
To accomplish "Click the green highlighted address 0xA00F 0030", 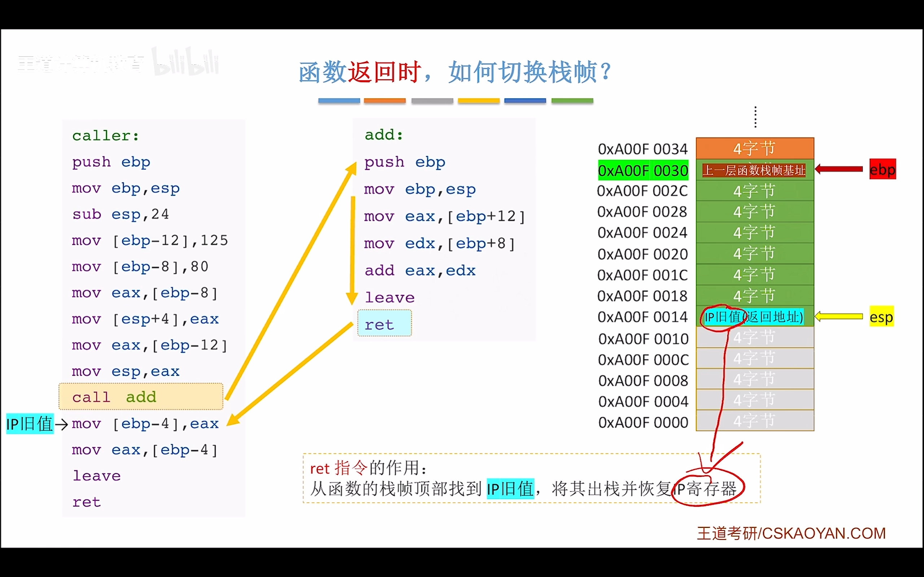I will pos(643,170).
